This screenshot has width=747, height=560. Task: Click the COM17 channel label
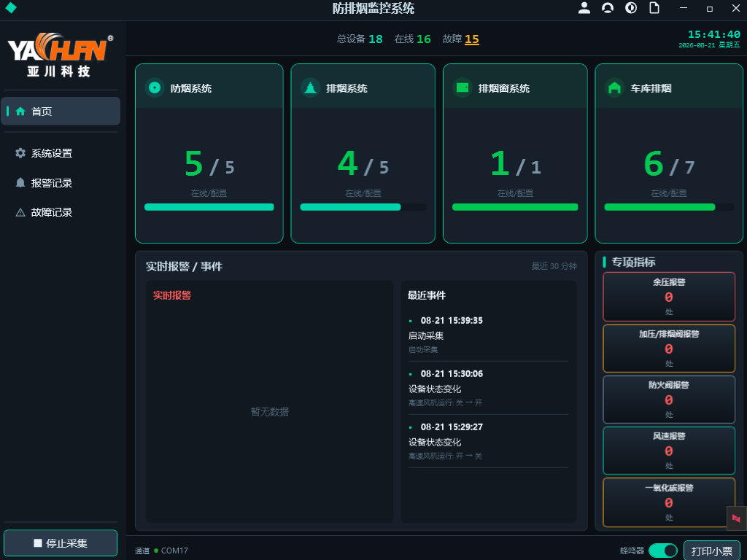coord(174,551)
